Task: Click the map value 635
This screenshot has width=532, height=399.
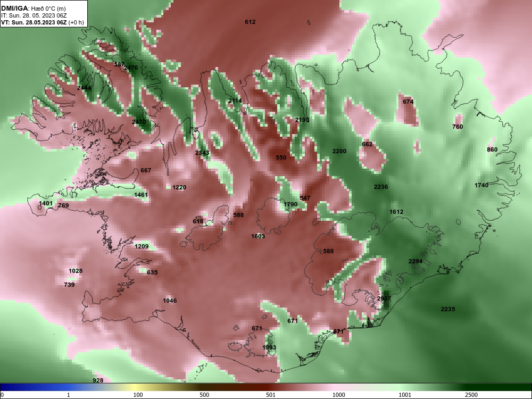Action: click(152, 272)
